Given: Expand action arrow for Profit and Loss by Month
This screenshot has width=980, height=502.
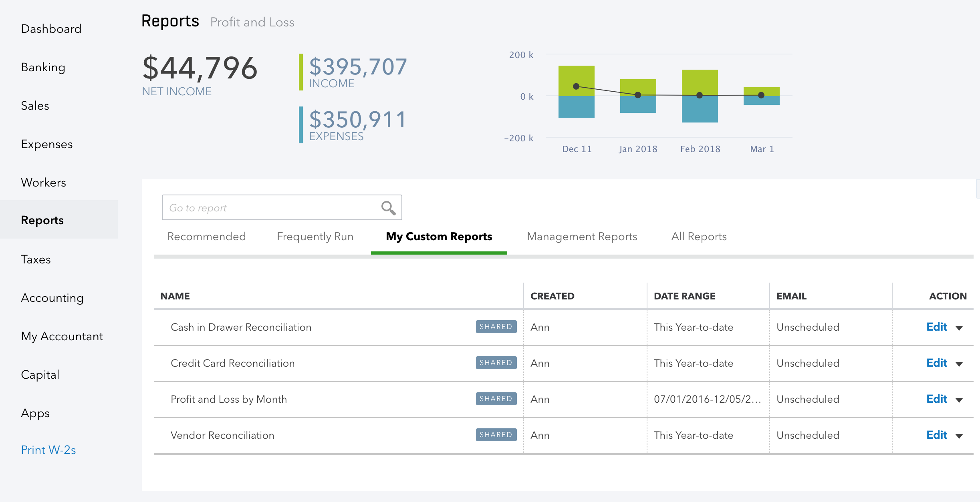Looking at the screenshot, I should pos(959,400).
